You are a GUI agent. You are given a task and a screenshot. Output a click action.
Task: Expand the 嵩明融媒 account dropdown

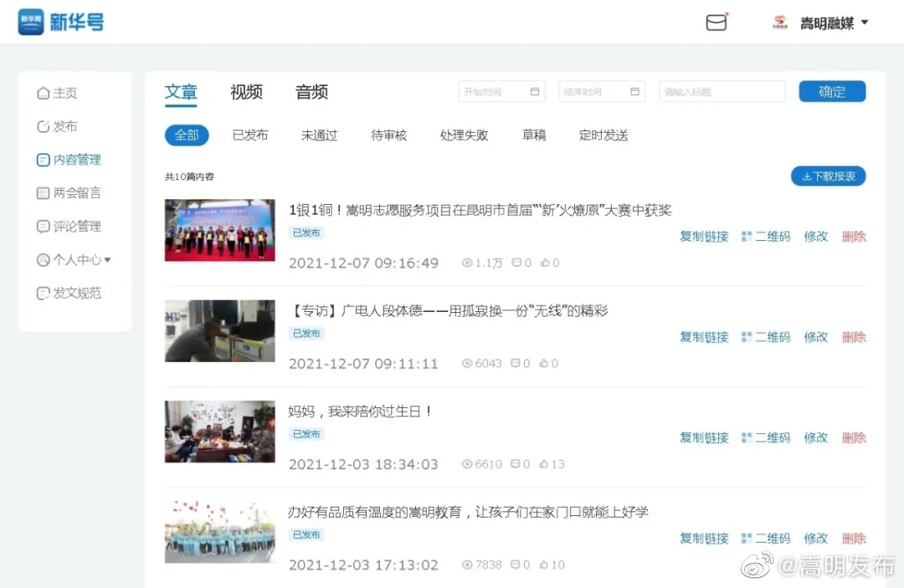click(864, 23)
